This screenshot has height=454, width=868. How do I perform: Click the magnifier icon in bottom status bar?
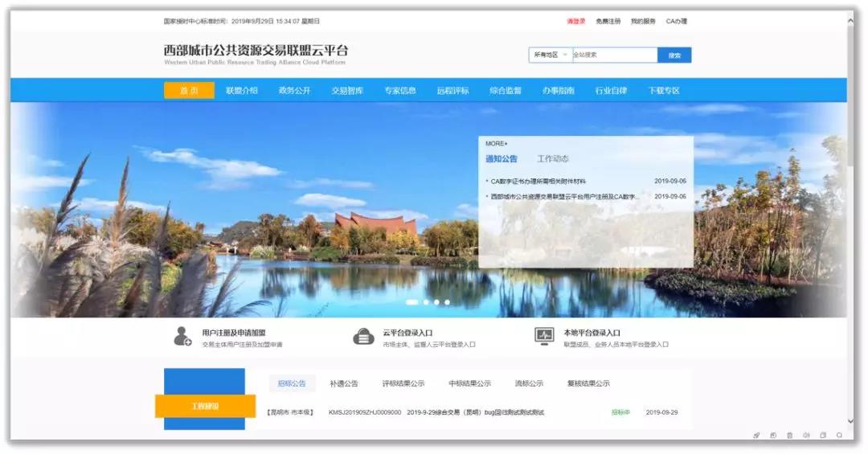click(839, 436)
